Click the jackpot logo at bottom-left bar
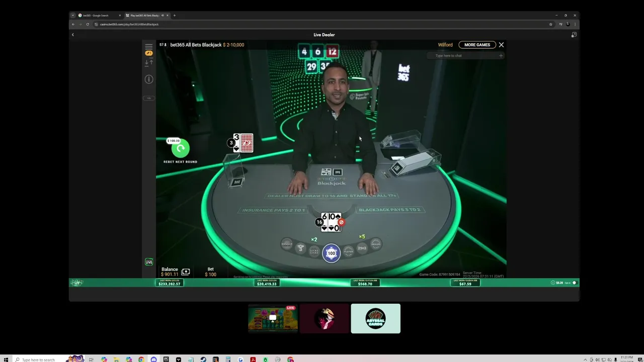This screenshot has height=362, width=644. (77, 283)
